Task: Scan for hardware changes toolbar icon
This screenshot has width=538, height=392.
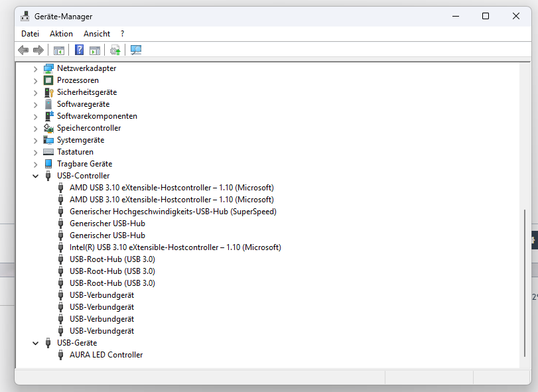Action: pos(136,50)
